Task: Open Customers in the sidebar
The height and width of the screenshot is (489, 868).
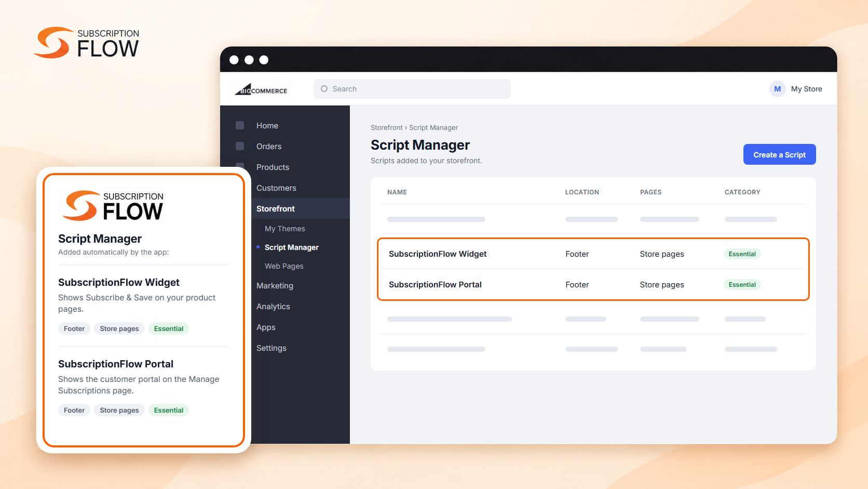Action: coord(276,188)
